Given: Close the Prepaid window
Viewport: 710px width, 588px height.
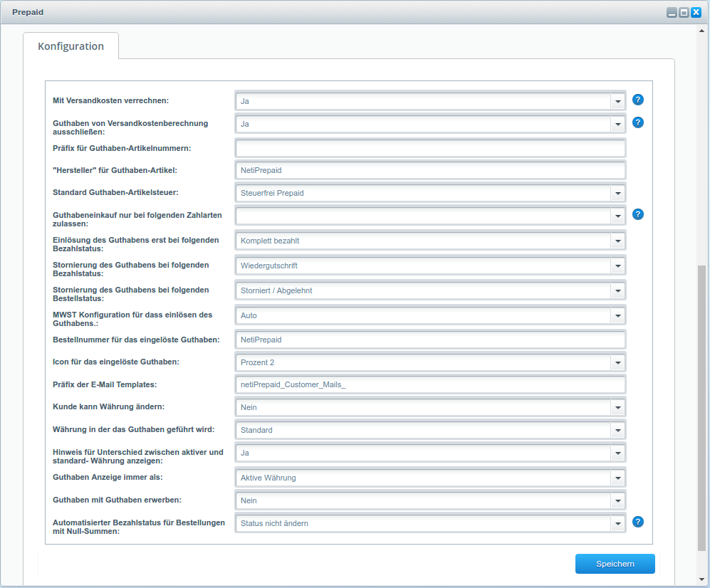Looking at the screenshot, I should tap(696, 12).
